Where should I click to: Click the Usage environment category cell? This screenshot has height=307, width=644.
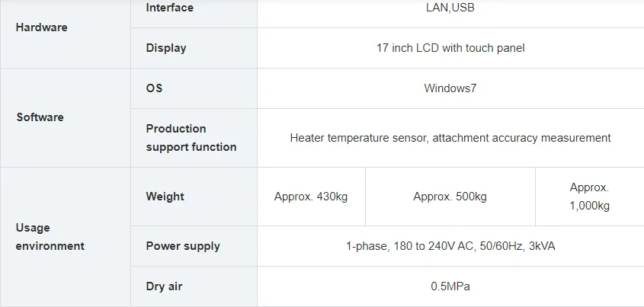pos(50,237)
